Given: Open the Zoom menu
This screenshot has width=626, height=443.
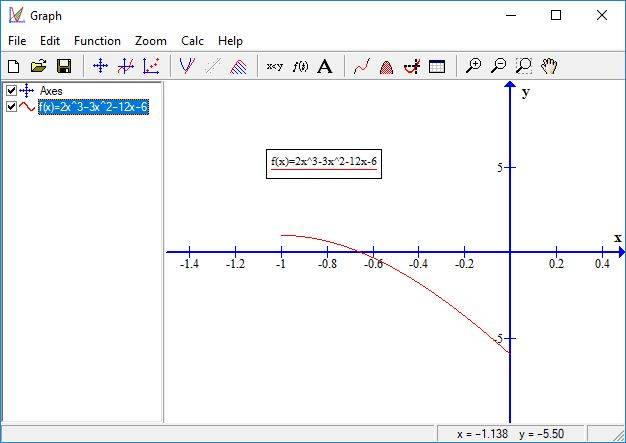Looking at the screenshot, I should 151,41.
